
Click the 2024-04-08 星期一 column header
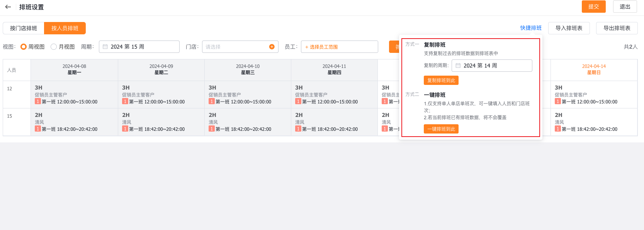tap(75, 70)
